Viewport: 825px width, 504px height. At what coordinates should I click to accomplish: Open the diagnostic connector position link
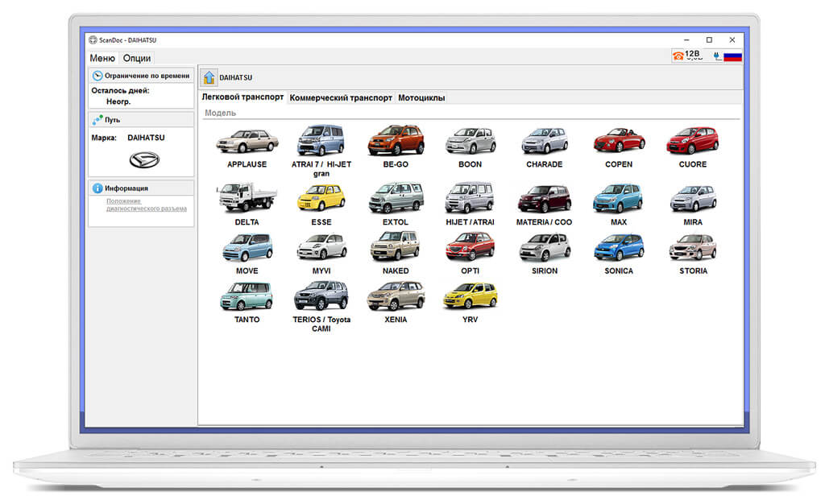147,205
